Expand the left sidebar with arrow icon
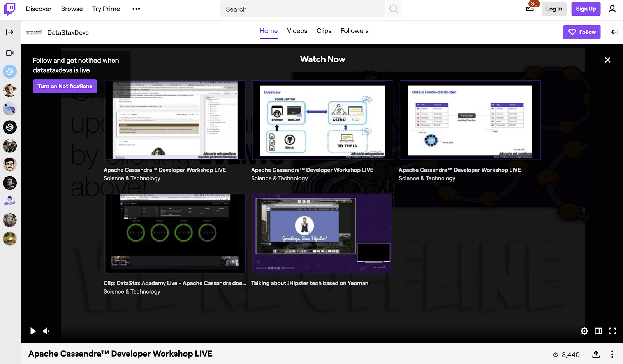The height and width of the screenshot is (364, 623). (10, 32)
